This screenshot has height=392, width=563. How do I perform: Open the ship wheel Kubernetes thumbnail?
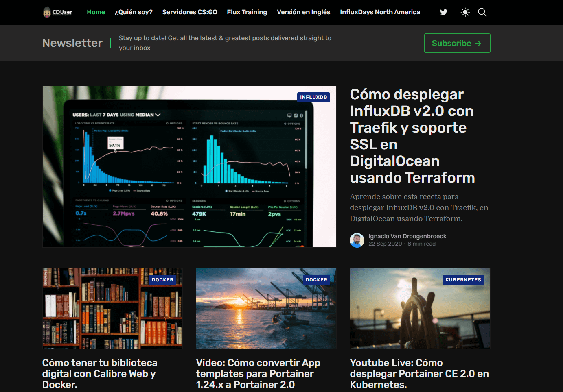coord(420,309)
